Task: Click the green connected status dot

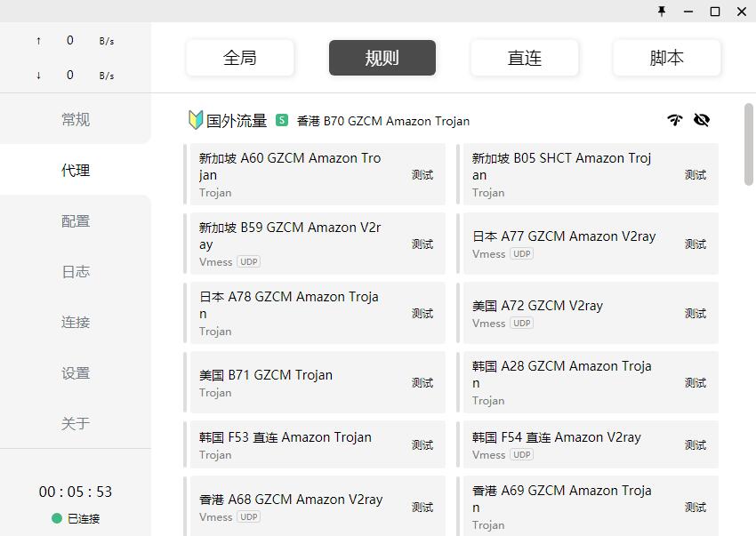Action: [57, 518]
